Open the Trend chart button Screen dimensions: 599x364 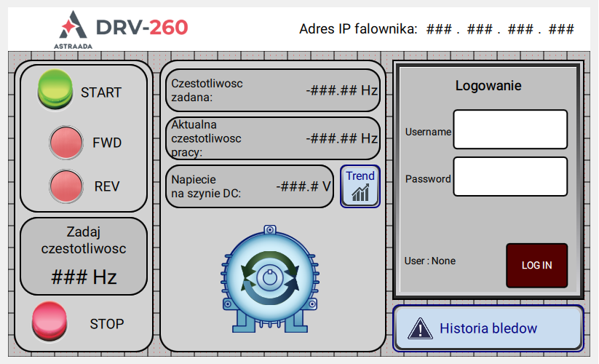360,186
